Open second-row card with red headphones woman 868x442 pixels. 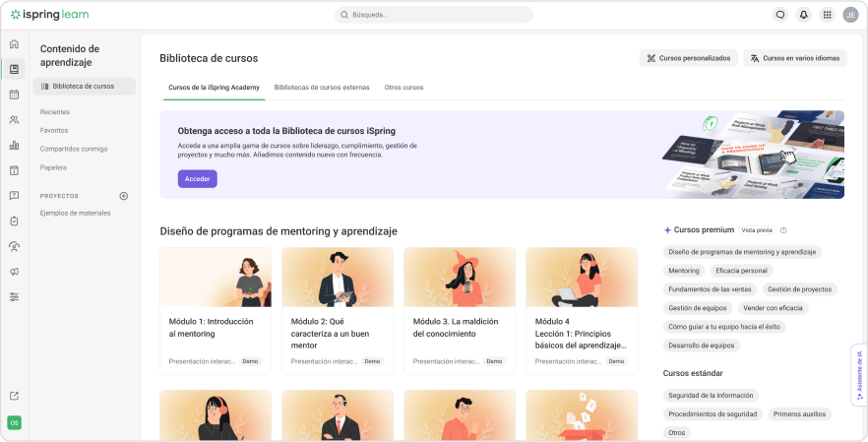(216, 415)
